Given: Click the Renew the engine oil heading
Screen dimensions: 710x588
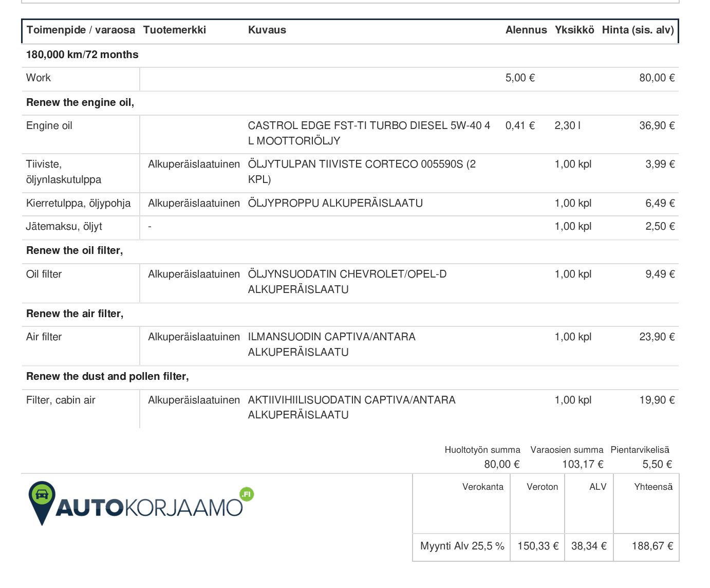Looking at the screenshot, I should pos(80,102).
